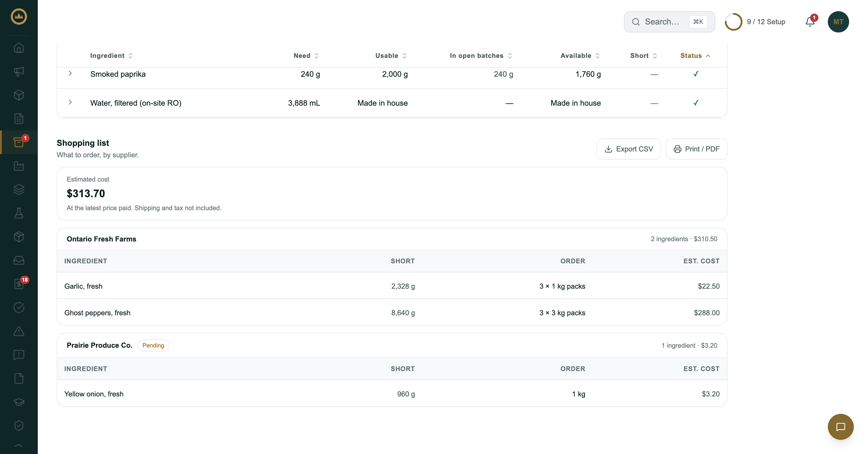
Task: Open the inbox tray sidebar icon
Action: [19, 260]
